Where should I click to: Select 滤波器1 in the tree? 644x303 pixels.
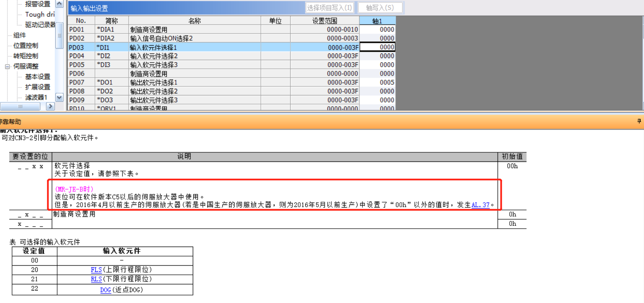pyautogui.click(x=36, y=98)
